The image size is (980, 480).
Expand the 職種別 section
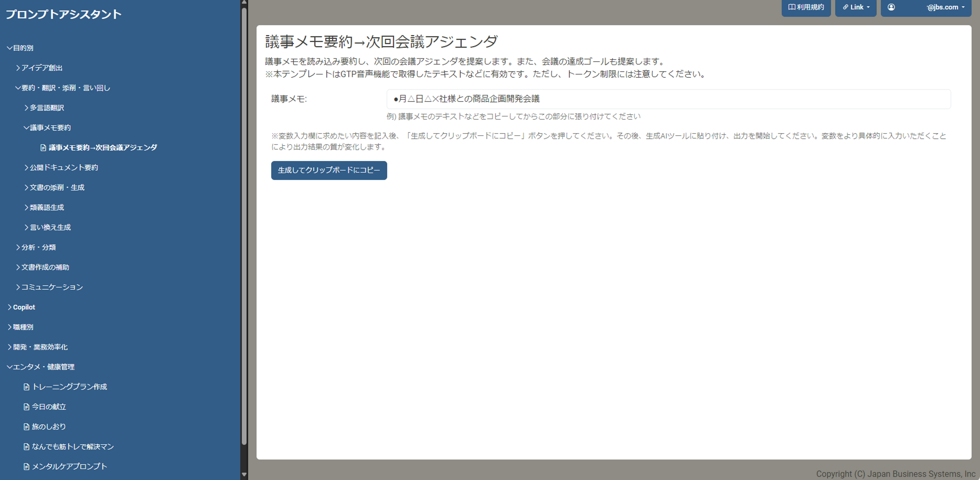10,327
